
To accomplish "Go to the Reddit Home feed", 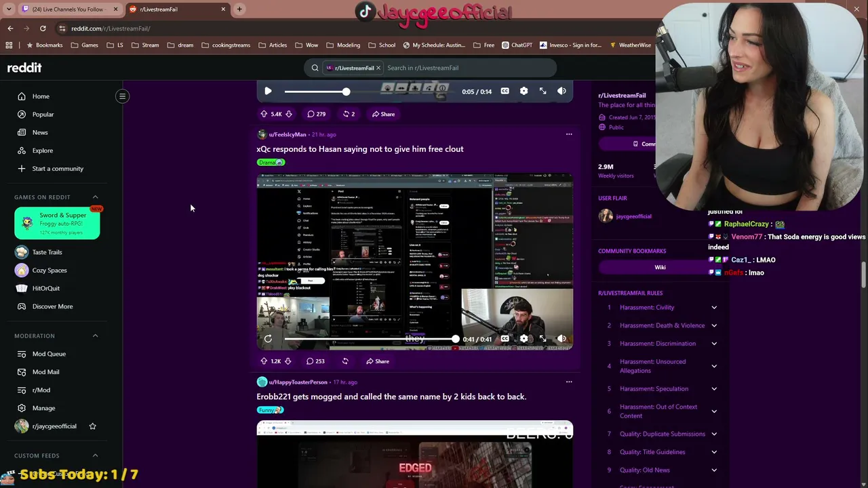I will [41, 96].
